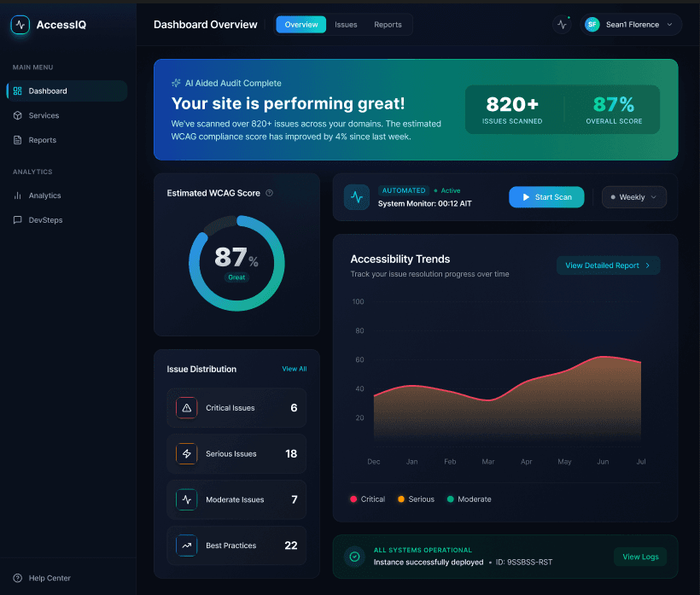This screenshot has height=595, width=700.
Task: Toggle the Moderate series in the trends legend
Action: 469,499
